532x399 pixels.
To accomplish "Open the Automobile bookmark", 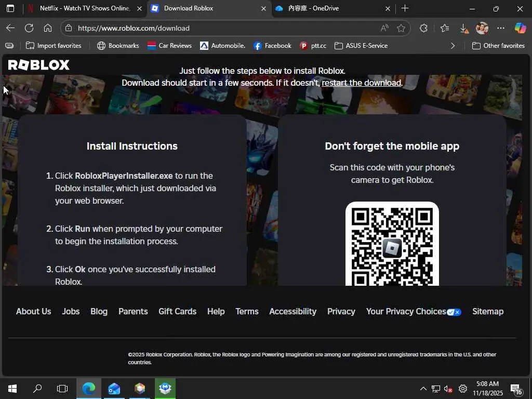I will [222, 46].
